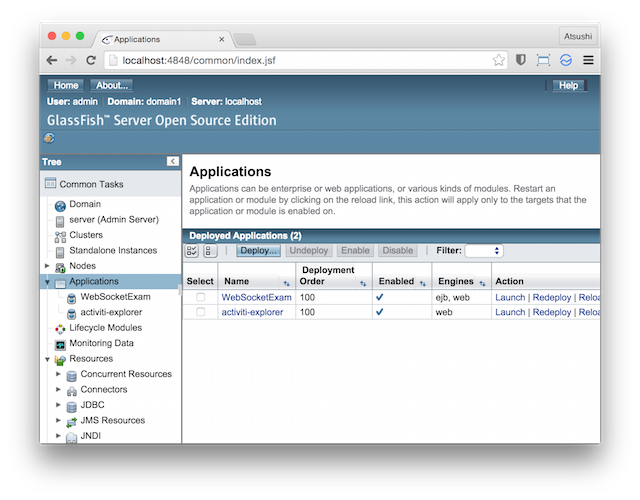This screenshot has height=500, width=640.
Task: Click the deselect-all icon in table toolbar
Action: tap(210, 251)
